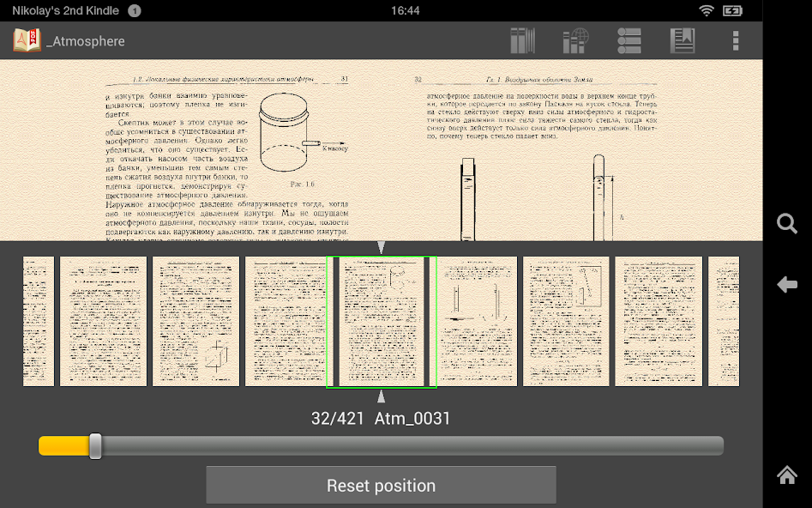Viewport: 812px width, 508px height.
Task: Open the first page thumbnail in the strip
Action: pyautogui.click(x=39, y=322)
